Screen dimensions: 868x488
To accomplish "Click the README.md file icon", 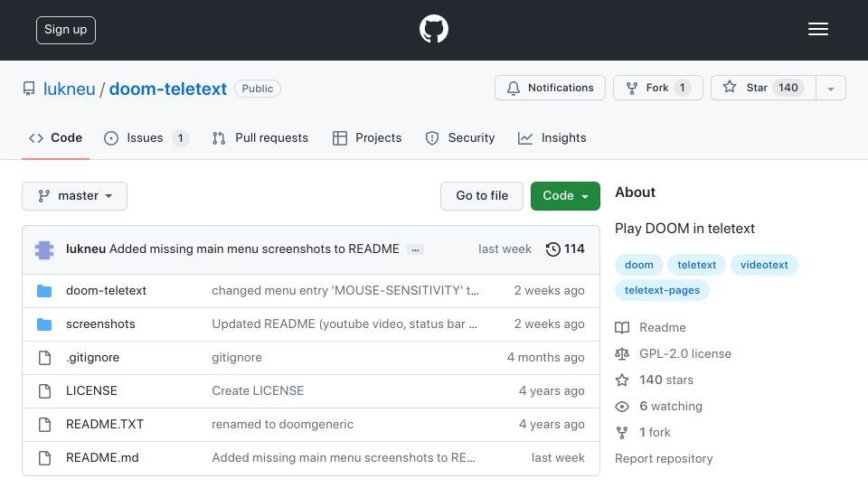I will (45, 458).
